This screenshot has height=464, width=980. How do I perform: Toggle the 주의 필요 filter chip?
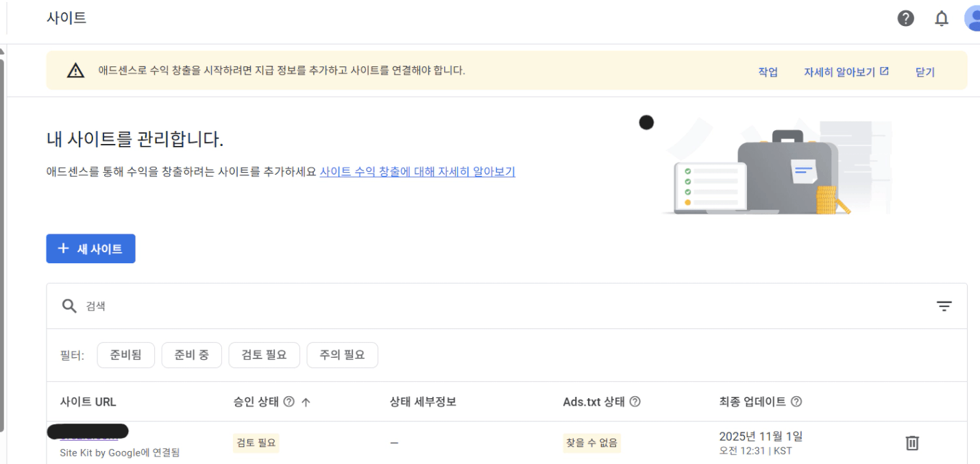click(x=342, y=355)
